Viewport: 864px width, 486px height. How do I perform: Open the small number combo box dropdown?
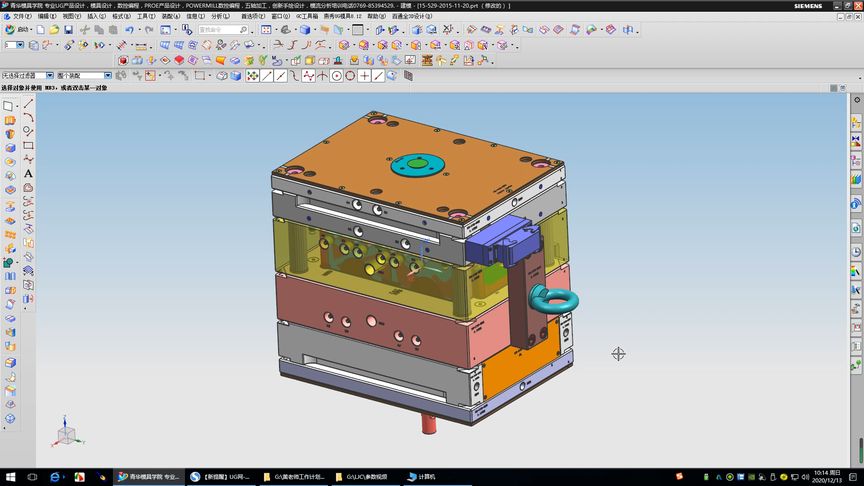(x=20, y=45)
